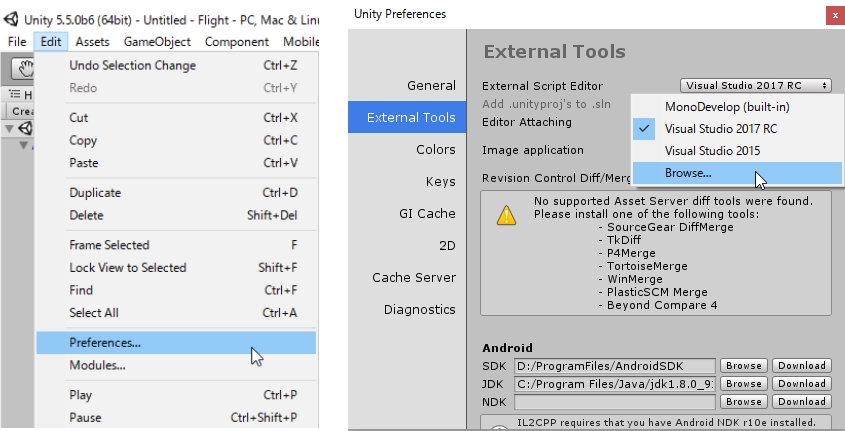Switch to 2D preferences tab
The image size is (845, 431).
pyautogui.click(x=407, y=246)
